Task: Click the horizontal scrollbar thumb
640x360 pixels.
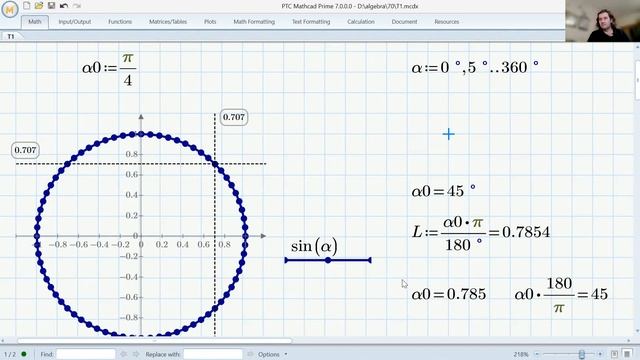Action: tap(155, 340)
